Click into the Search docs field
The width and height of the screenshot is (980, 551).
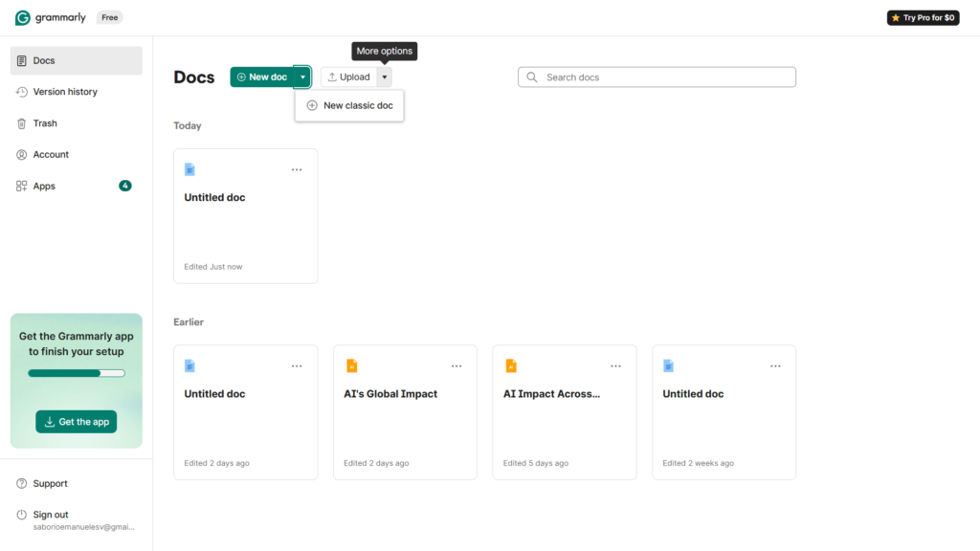[x=657, y=77]
